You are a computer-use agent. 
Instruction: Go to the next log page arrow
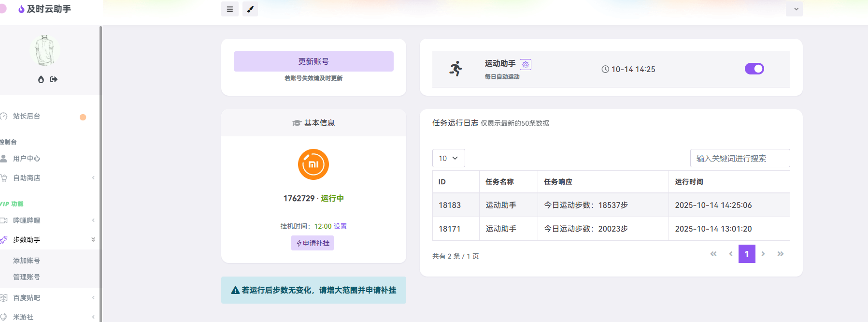(x=763, y=254)
